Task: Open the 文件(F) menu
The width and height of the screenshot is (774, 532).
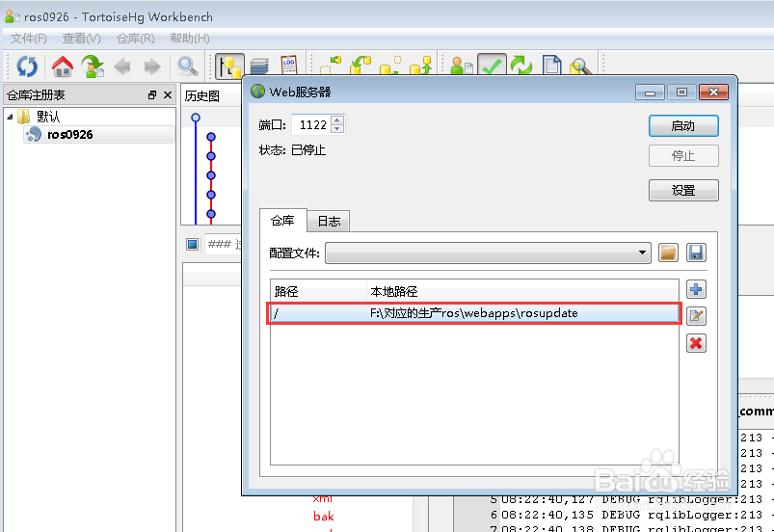Action: point(28,39)
